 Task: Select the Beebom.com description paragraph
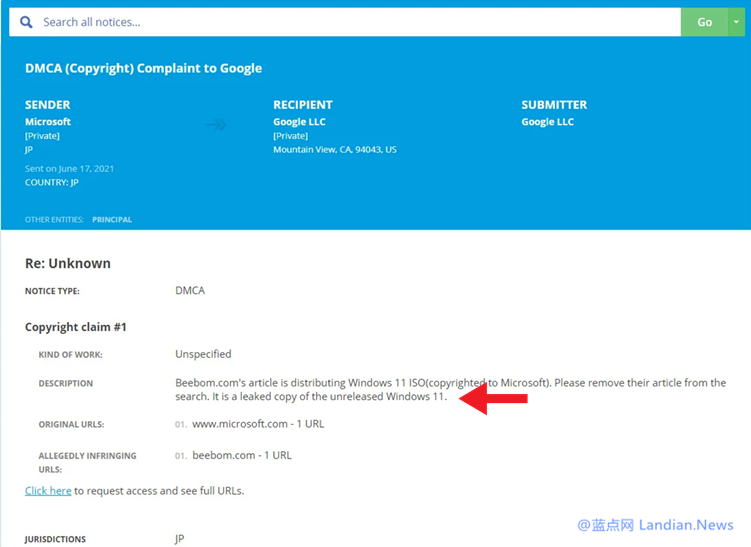click(450, 389)
